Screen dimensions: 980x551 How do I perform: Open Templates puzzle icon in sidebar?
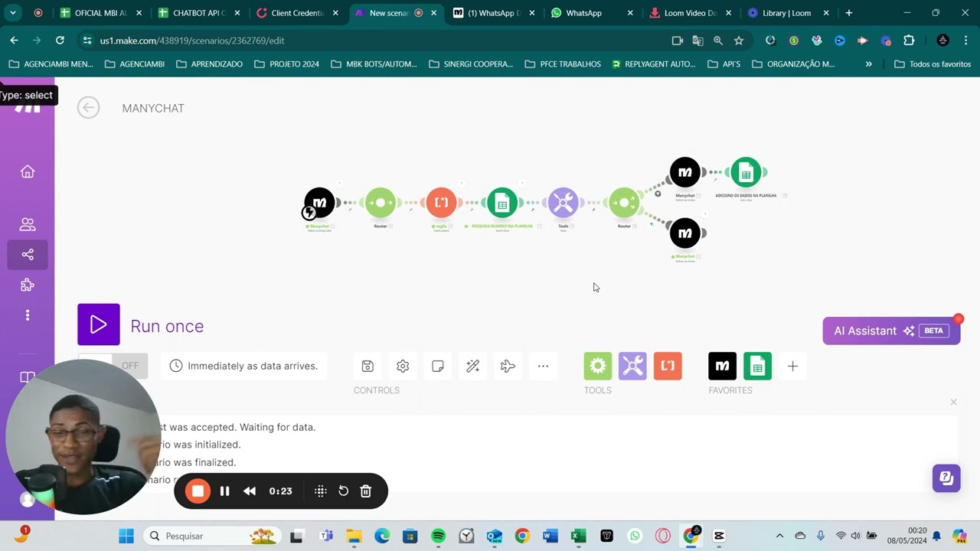pos(28,285)
